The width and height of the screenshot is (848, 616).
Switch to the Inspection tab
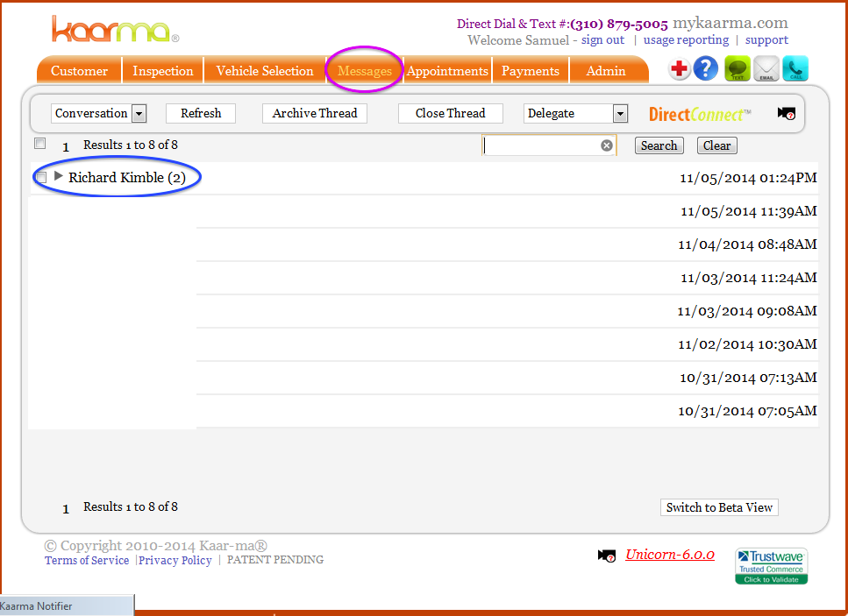tap(163, 71)
